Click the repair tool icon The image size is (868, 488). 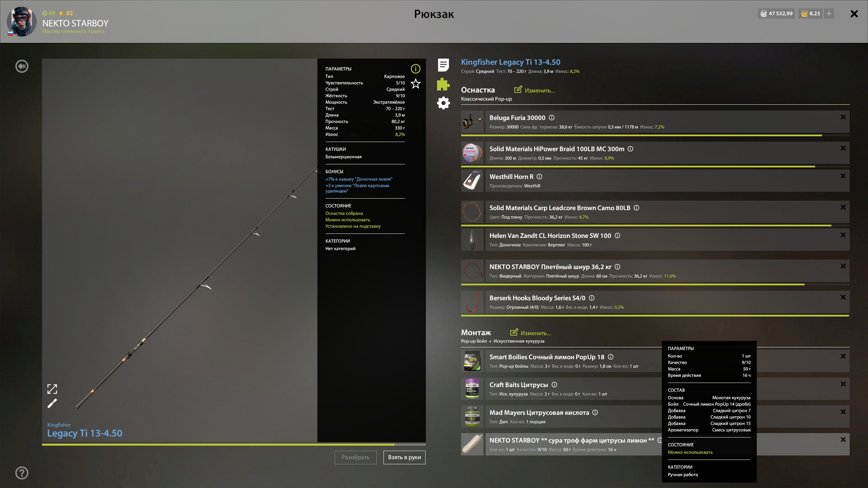52,404
